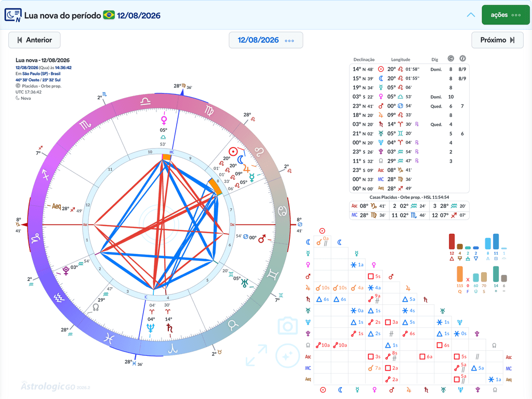
Task: Click the Pluto symbol in the chart wheel
Action: (x=66, y=271)
